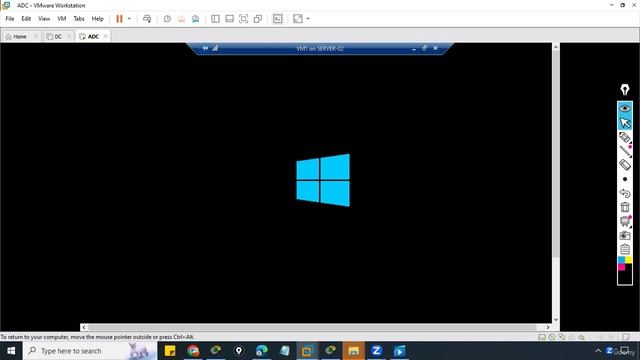Viewport: 640px width, 360px height.
Task: Switch to Unity mode
Action: (x=258, y=19)
